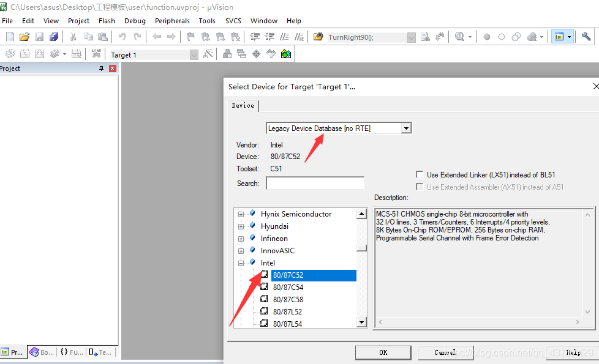Open the Peripherals menu
Viewport: 599px width, 364px height.
[x=172, y=21]
